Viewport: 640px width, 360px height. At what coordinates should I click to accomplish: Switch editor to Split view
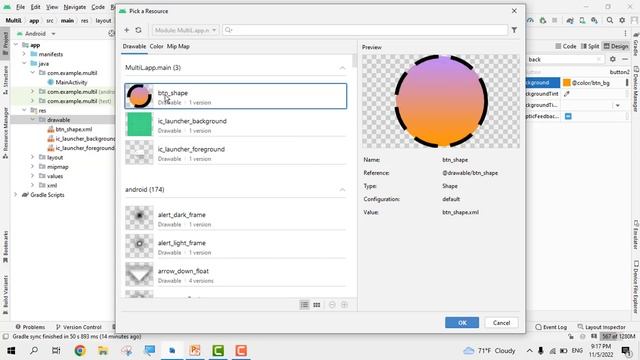pyautogui.click(x=590, y=46)
